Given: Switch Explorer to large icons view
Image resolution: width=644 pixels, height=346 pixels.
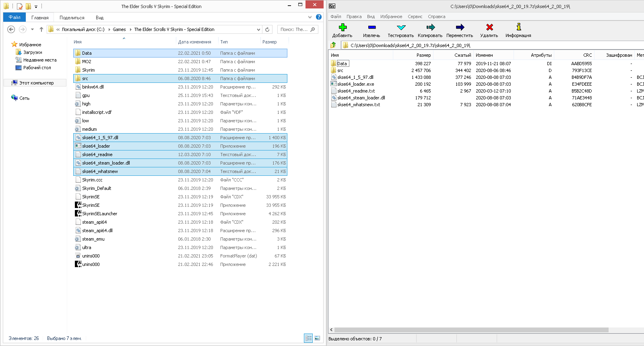Looking at the screenshot, I should pyautogui.click(x=317, y=338).
